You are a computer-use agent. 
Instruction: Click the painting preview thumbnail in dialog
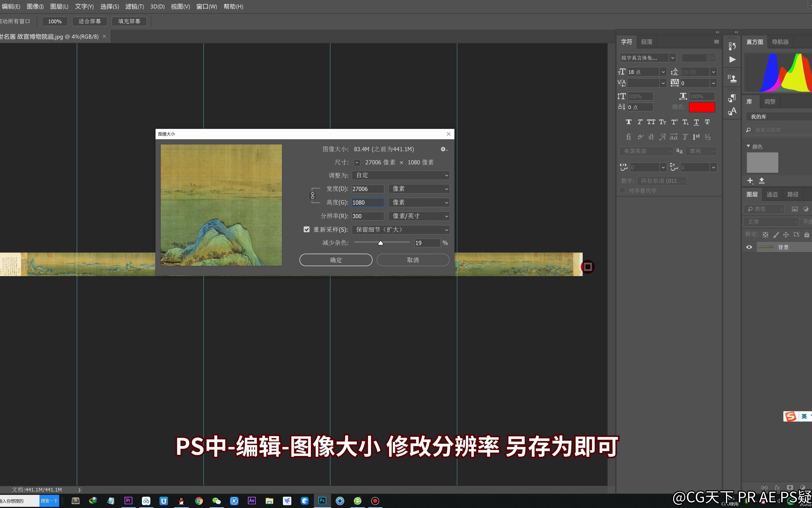[221, 205]
